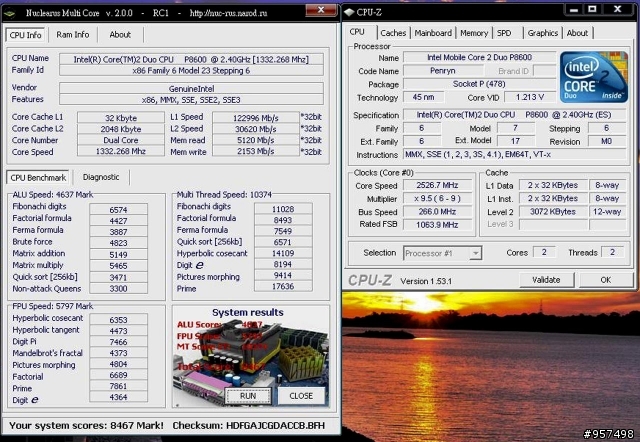Maximize the CPU-Z window
The height and width of the screenshot is (442, 640).
pos(593,9)
